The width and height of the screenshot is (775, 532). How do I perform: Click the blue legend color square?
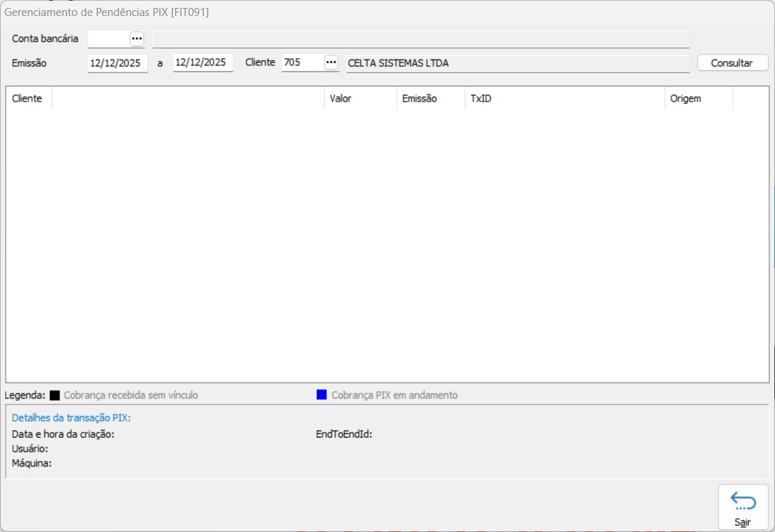point(322,395)
